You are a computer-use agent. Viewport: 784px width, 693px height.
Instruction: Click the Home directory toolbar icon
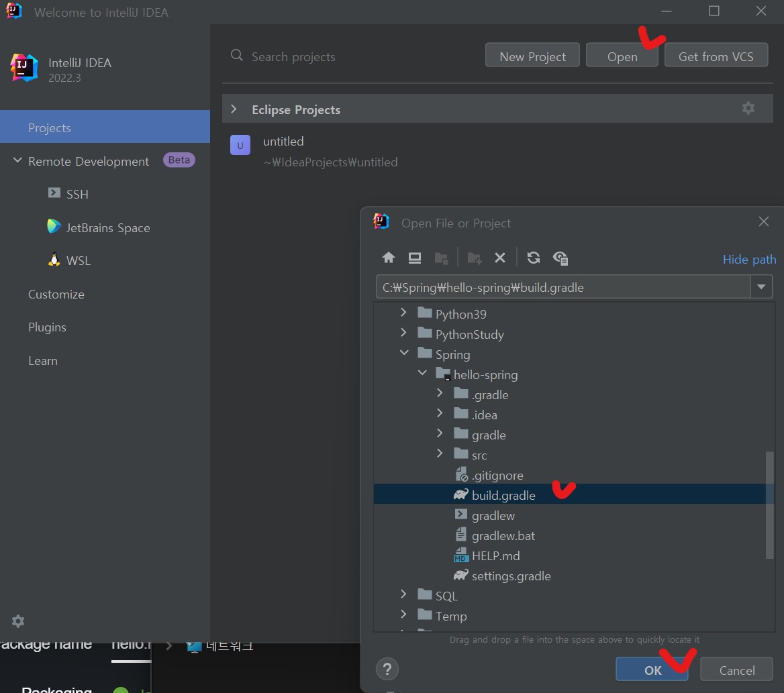point(389,258)
